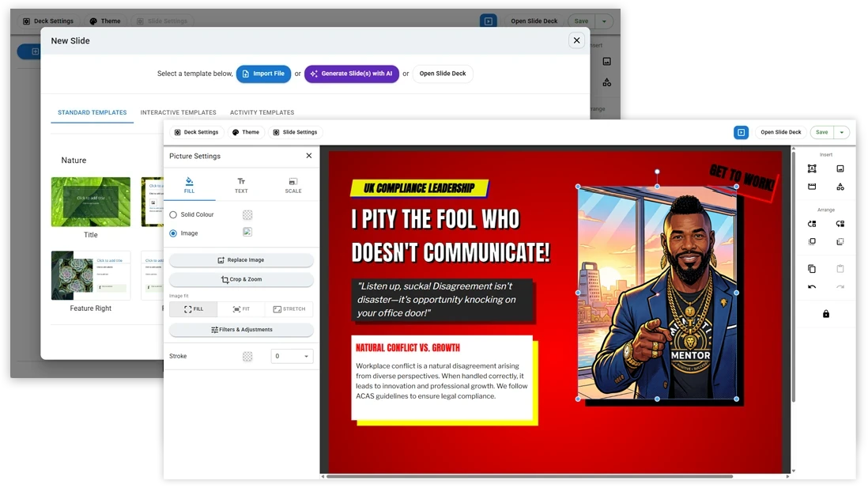Select the Image fill radio option
Screen dimensions: 868x492
pyautogui.click(x=173, y=233)
